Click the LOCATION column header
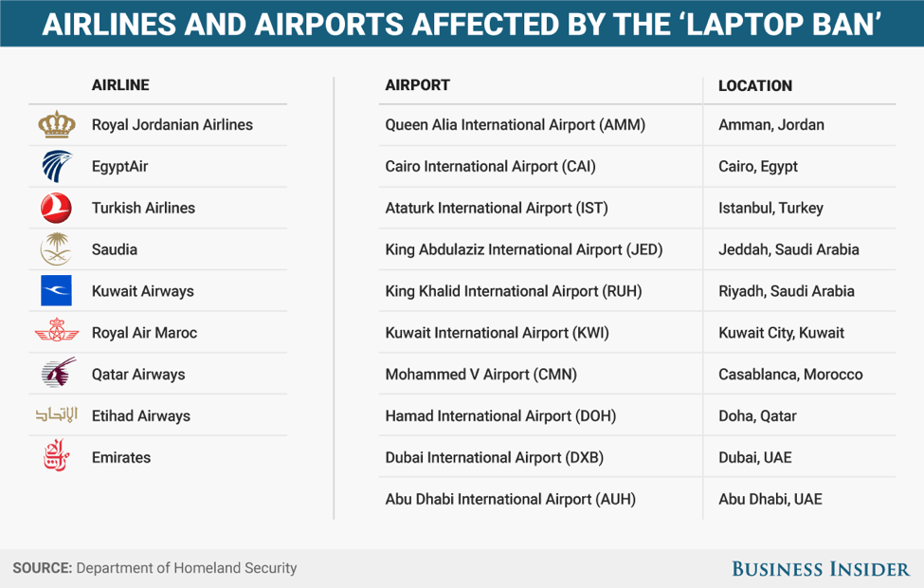 755,86
